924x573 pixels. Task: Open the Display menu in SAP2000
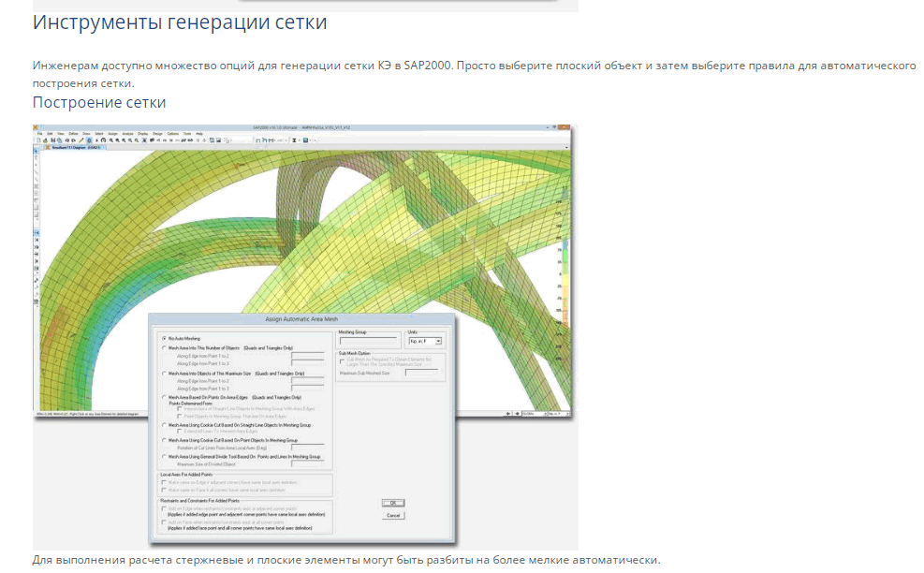pyautogui.click(x=143, y=134)
